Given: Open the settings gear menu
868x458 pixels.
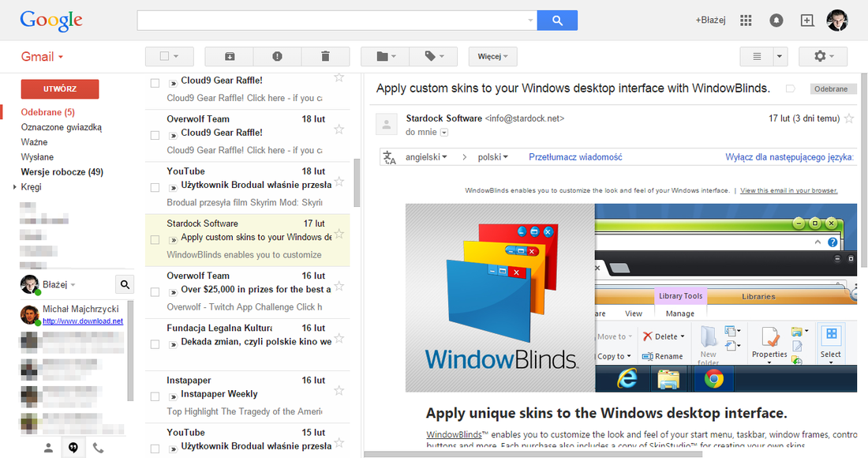Looking at the screenshot, I should pyautogui.click(x=824, y=57).
